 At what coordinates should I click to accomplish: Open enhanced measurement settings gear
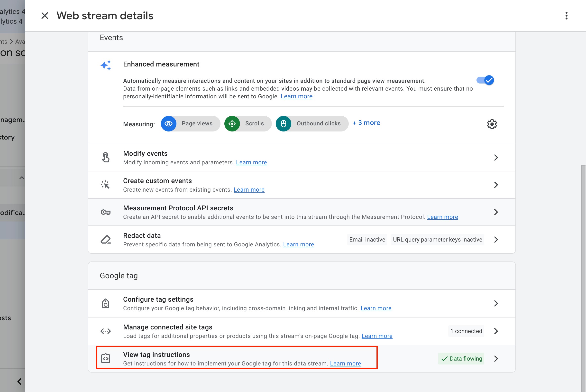[x=492, y=124]
